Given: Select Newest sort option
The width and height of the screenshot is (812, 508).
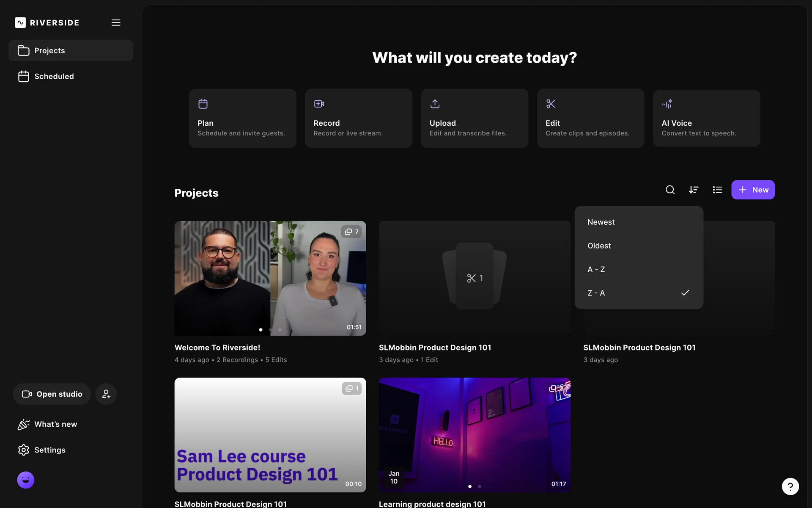Looking at the screenshot, I should (x=601, y=222).
